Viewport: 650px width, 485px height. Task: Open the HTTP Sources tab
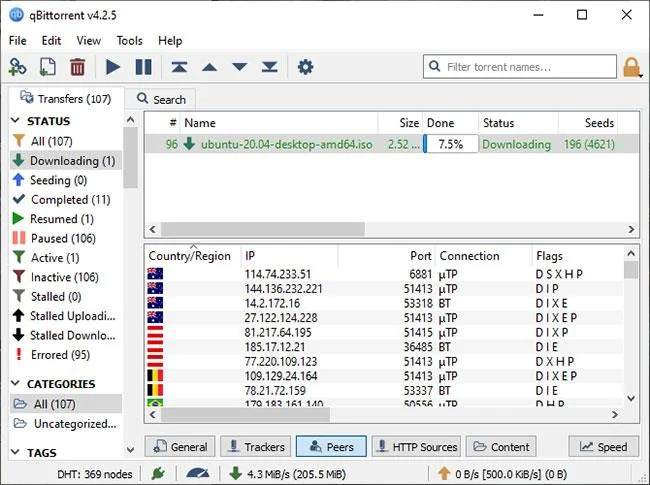coord(416,446)
